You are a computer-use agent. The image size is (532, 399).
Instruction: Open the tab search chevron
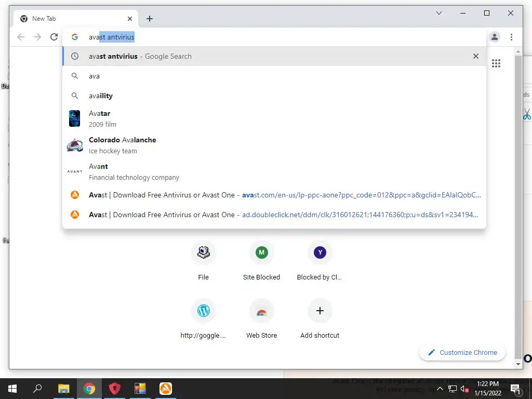438,13
